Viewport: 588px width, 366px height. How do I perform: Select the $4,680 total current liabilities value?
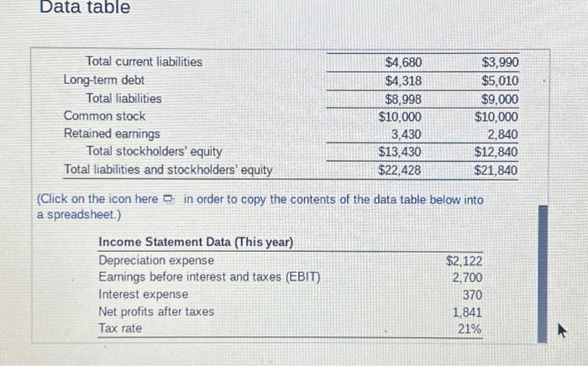tap(403, 62)
